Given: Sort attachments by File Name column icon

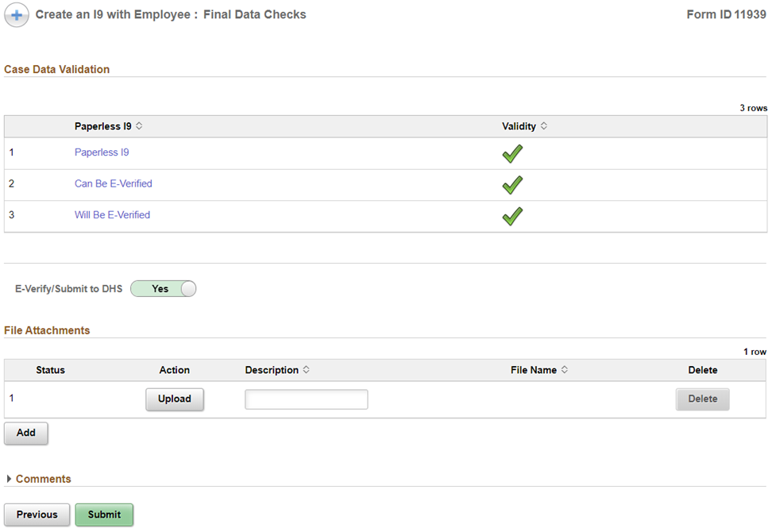Looking at the screenshot, I should (x=564, y=370).
